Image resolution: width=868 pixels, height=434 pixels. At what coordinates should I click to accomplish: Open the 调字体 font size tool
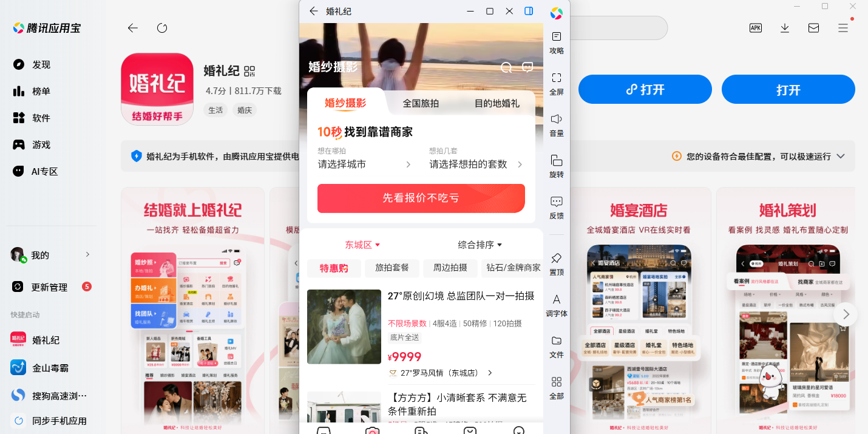coord(557,306)
